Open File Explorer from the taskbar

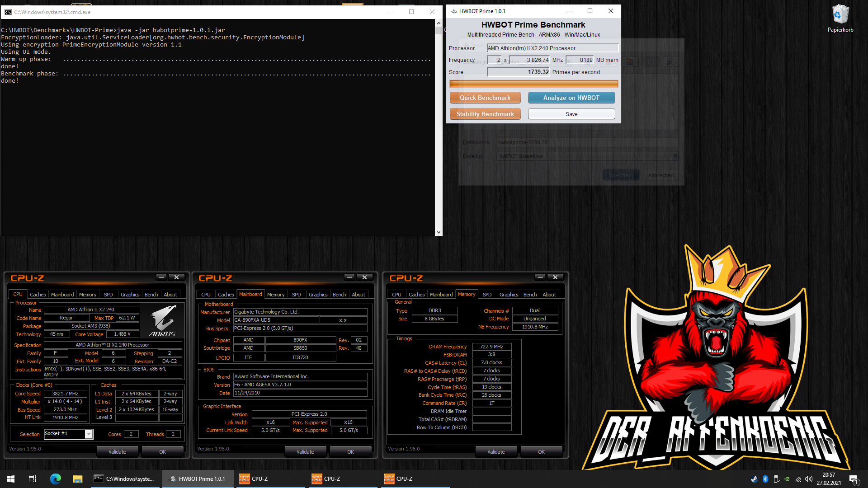click(x=77, y=479)
